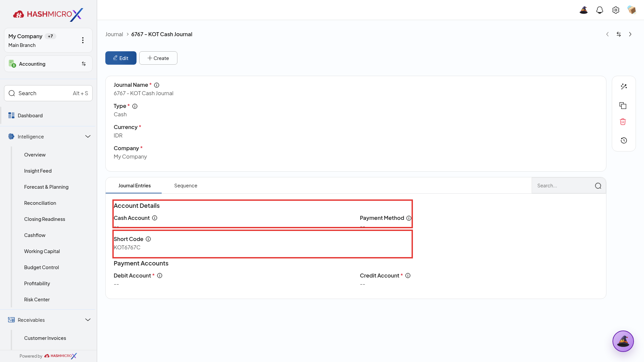Switch to the Sequence tab

click(185, 186)
